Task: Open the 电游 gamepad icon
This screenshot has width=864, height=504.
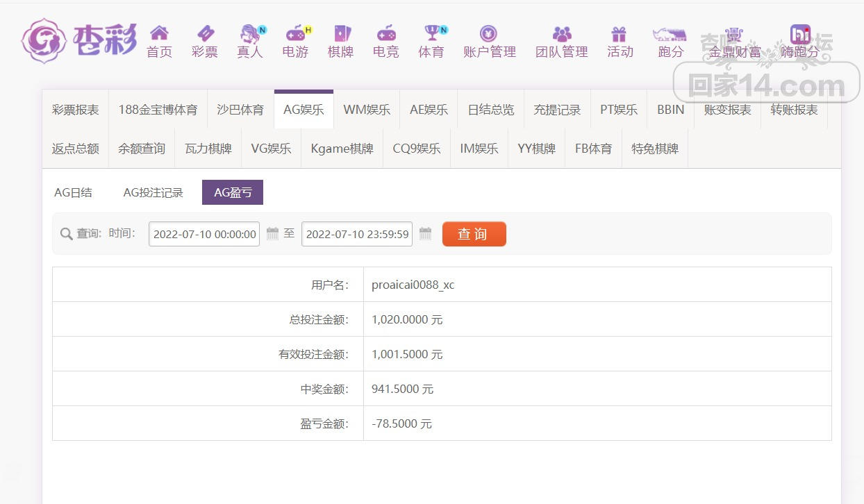Action: click(x=296, y=33)
